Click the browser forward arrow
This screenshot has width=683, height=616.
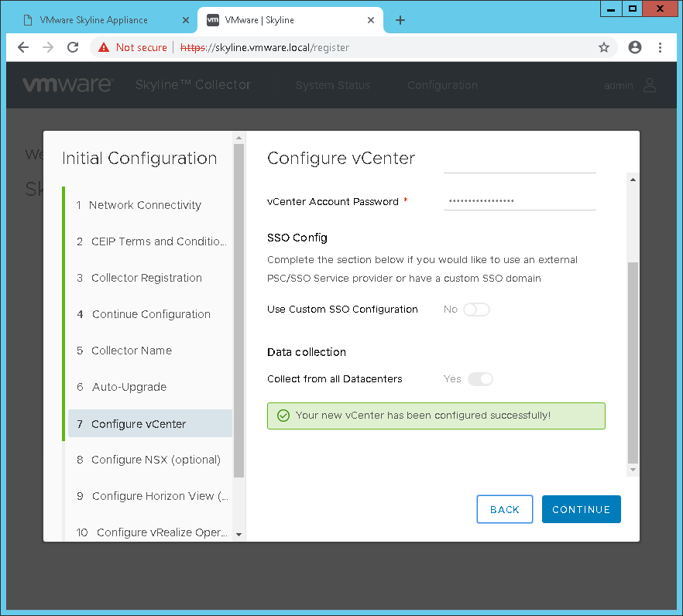tap(48, 47)
